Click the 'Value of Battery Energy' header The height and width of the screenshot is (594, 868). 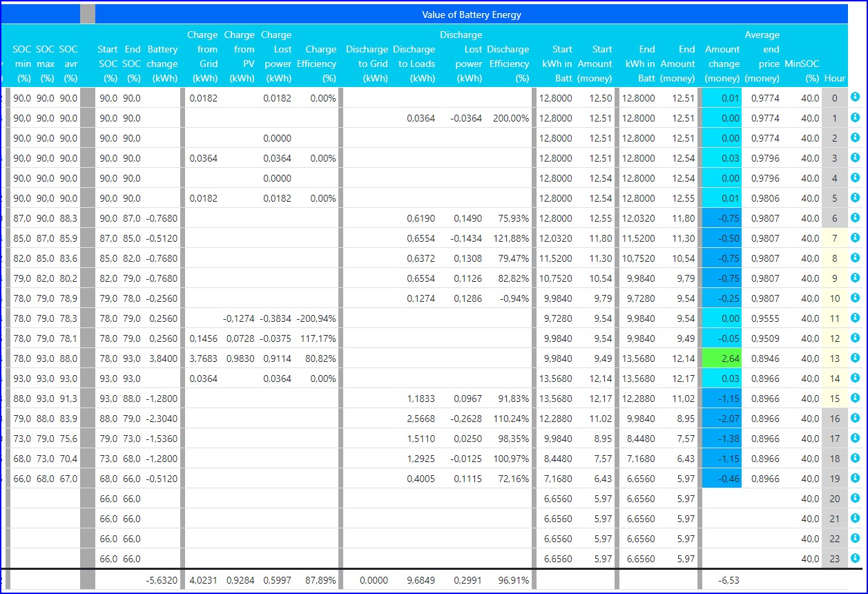471,15
